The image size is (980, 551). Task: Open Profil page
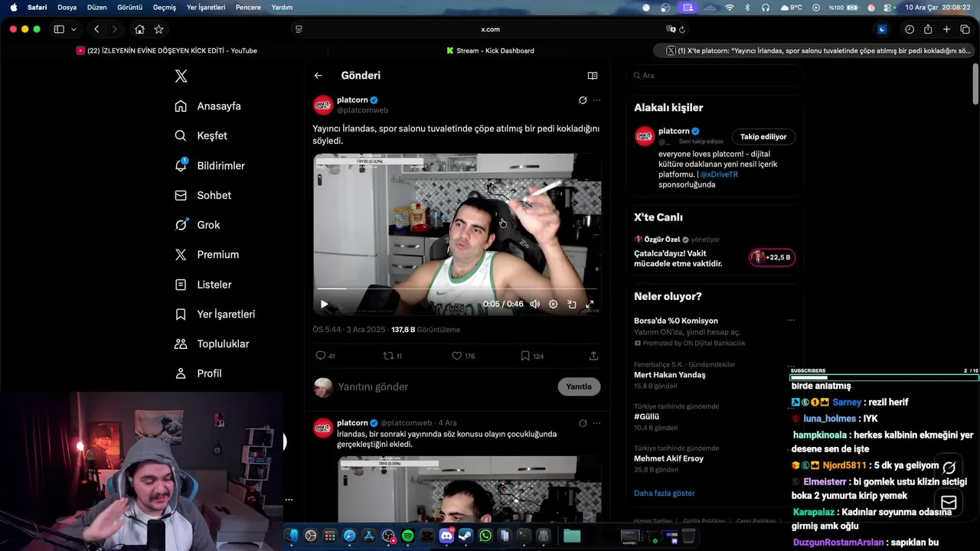point(198,373)
